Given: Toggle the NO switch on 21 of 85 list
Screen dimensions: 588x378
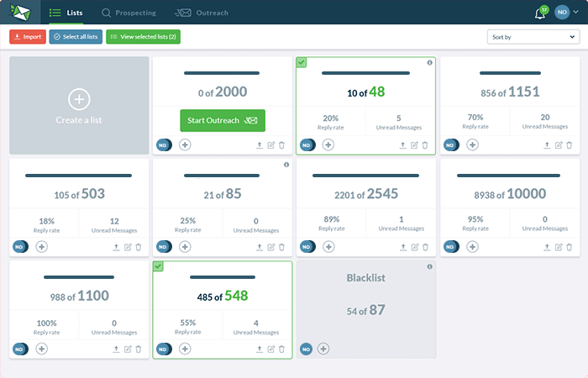Looking at the screenshot, I should tap(164, 247).
